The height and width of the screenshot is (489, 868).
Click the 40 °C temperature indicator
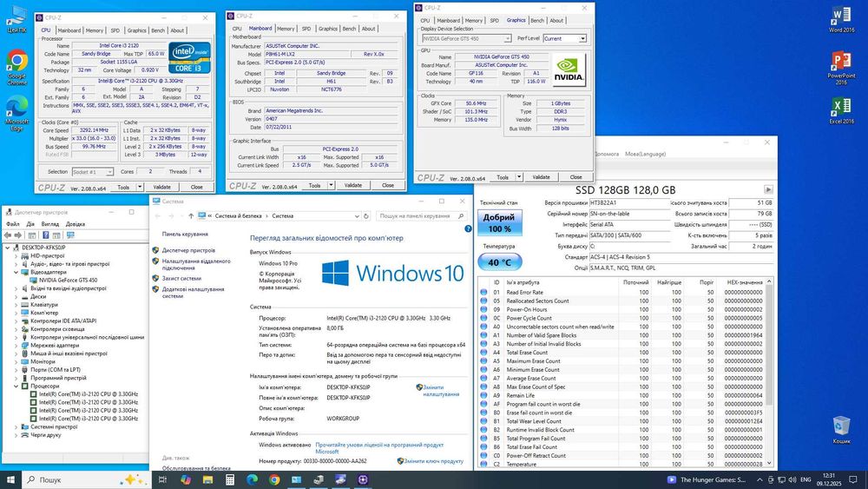499,262
